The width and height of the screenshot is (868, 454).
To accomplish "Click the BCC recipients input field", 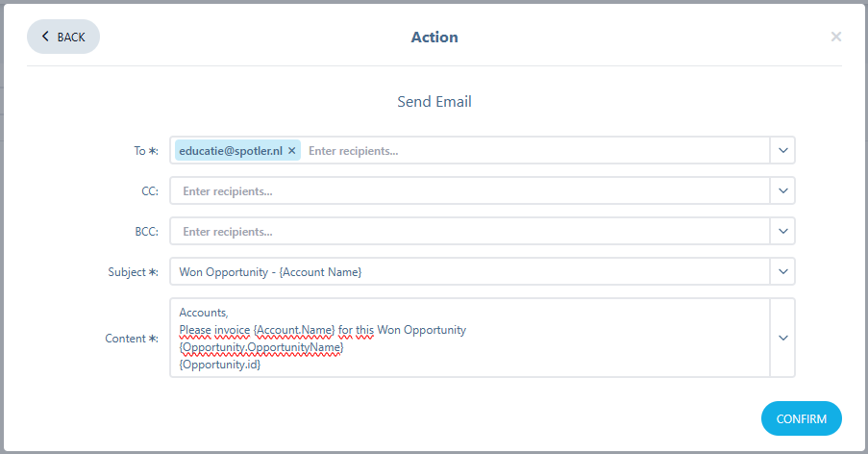I will pyautogui.click(x=469, y=232).
